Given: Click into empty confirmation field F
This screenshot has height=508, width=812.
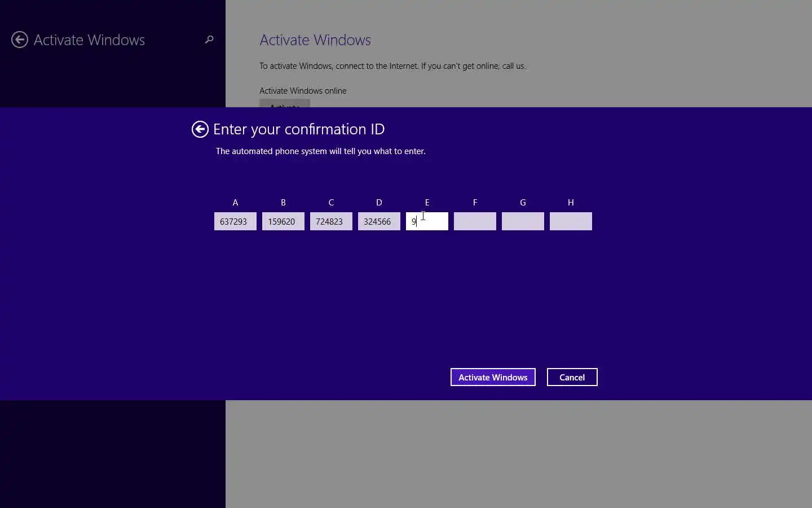Looking at the screenshot, I should coord(475,221).
